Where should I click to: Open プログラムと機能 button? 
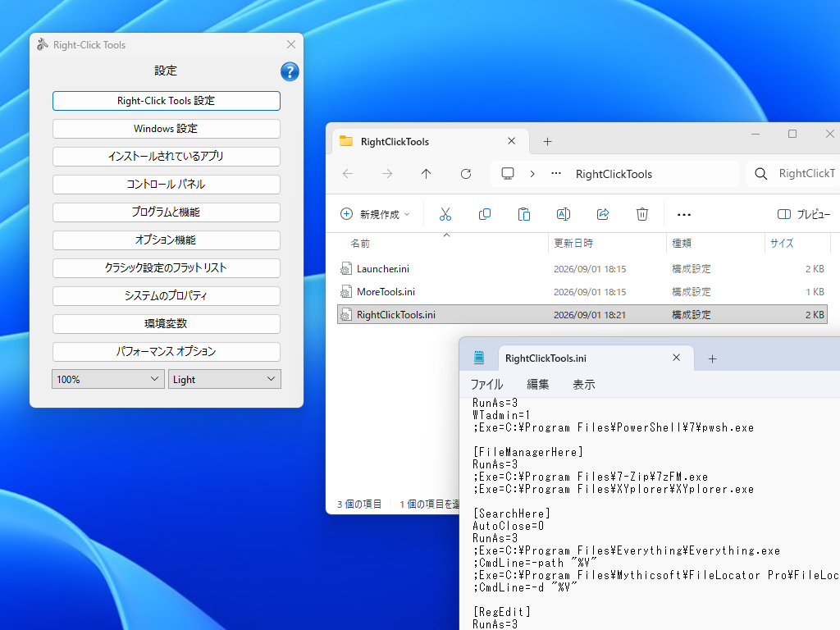[x=166, y=212]
